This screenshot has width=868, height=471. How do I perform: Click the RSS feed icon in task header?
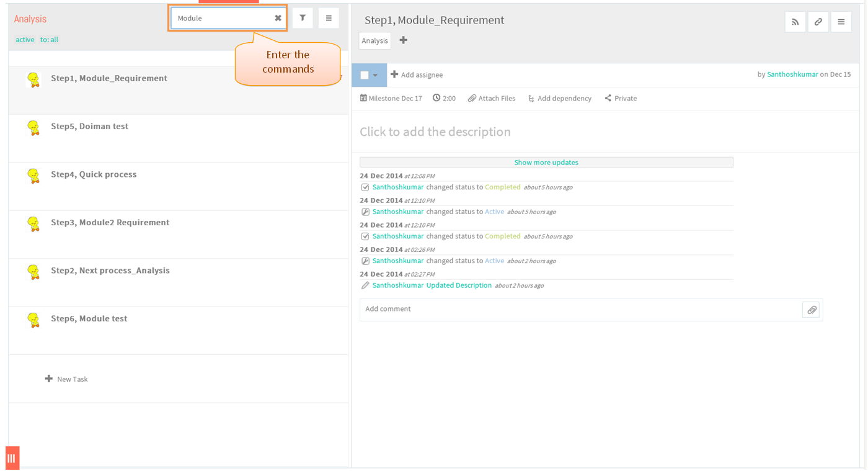click(795, 22)
